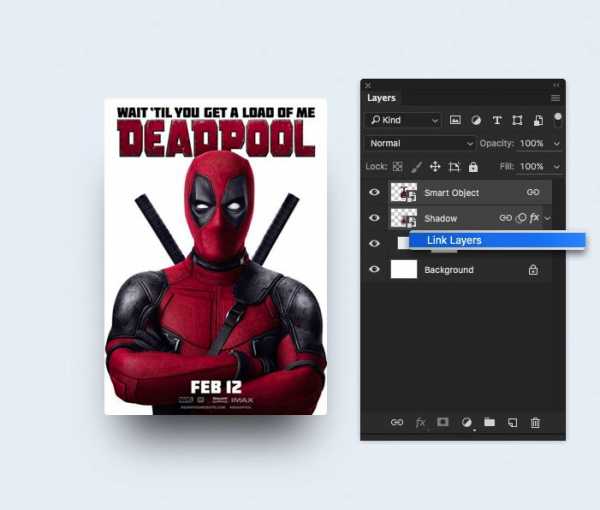This screenshot has width=600, height=510.
Task: Expand the Shadow layer effects chevron
Action: 548,218
